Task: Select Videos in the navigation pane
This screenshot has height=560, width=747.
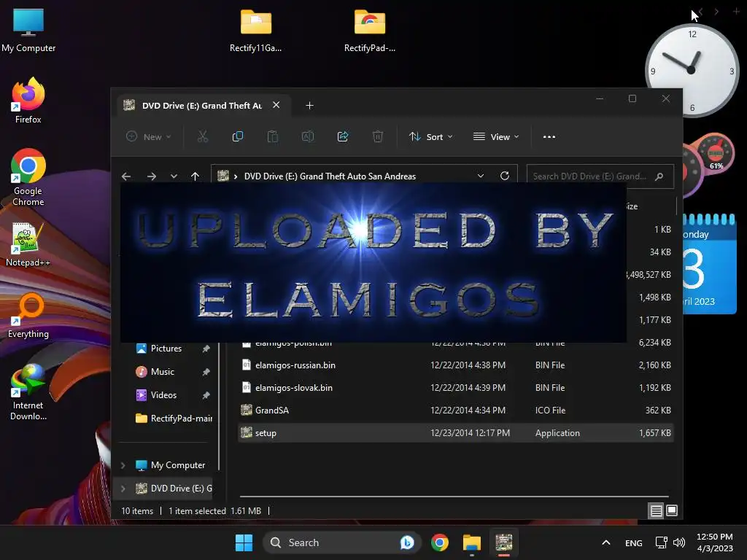Action: [x=166, y=395]
